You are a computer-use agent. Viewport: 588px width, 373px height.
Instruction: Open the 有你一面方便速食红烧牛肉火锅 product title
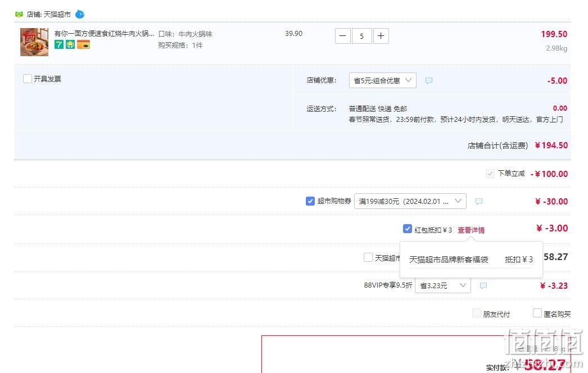click(104, 33)
